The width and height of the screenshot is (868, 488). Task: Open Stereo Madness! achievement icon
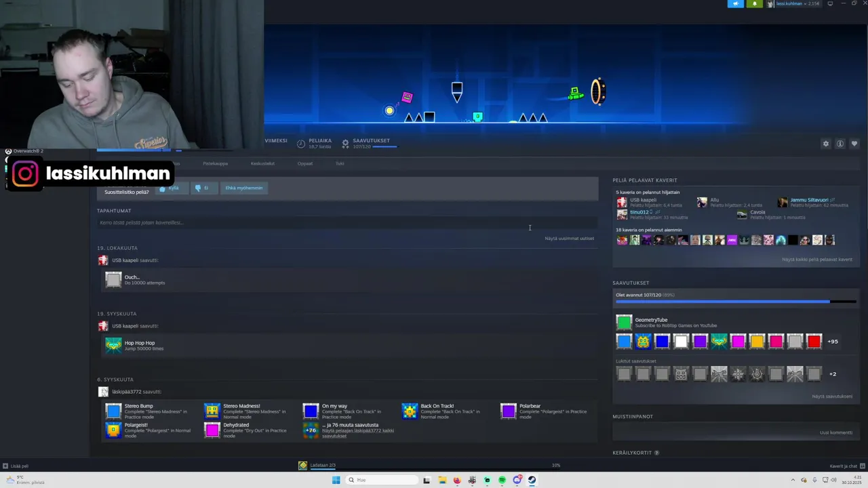[x=212, y=411]
